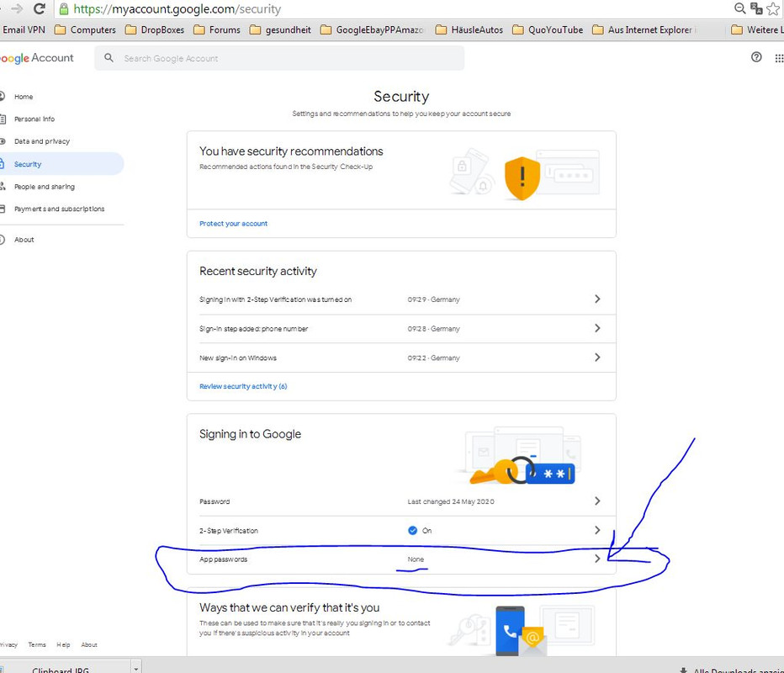The width and height of the screenshot is (784, 673).
Task: Click the translate page icon
Action: [x=756, y=8]
